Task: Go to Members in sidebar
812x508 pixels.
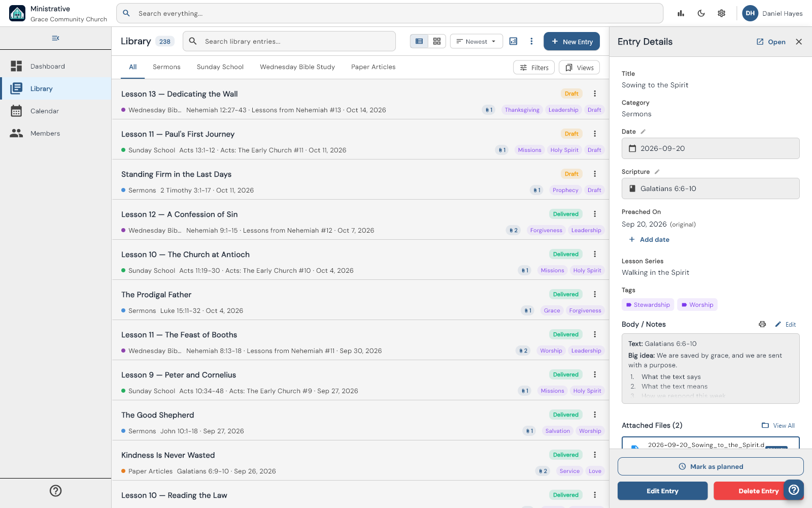Action: (x=56, y=133)
